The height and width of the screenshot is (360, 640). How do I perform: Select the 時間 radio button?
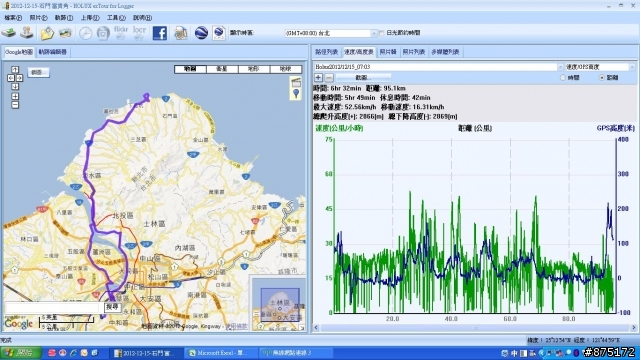pos(563,78)
